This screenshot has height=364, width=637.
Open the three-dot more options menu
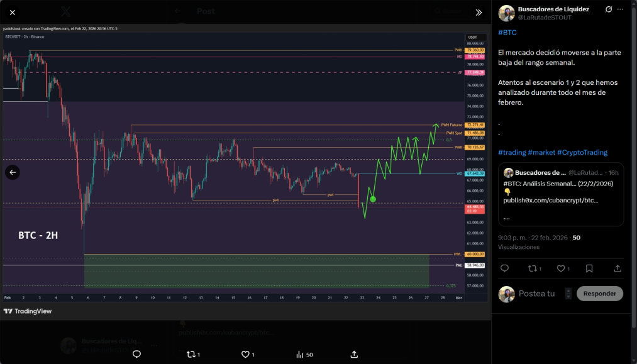(x=620, y=9)
